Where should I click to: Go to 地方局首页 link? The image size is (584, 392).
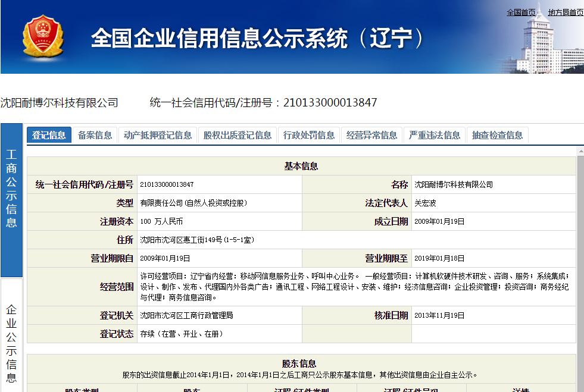tap(566, 12)
